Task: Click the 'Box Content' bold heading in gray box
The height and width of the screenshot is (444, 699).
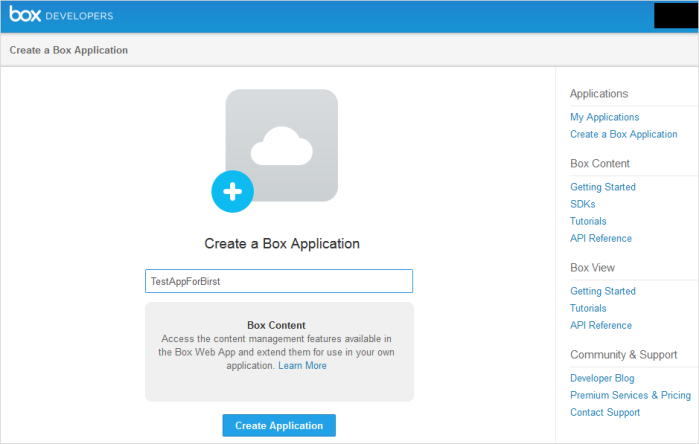Action: 276,325
